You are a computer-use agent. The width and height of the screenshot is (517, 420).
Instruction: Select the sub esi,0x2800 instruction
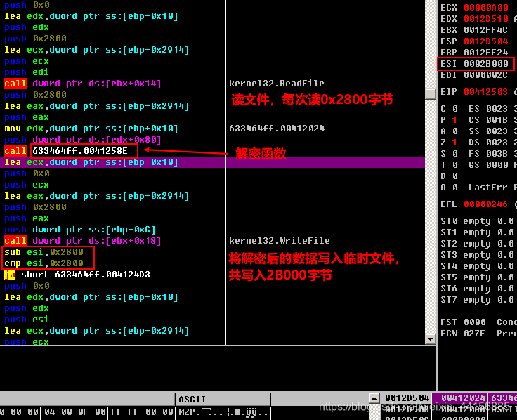(x=44, y=252)
